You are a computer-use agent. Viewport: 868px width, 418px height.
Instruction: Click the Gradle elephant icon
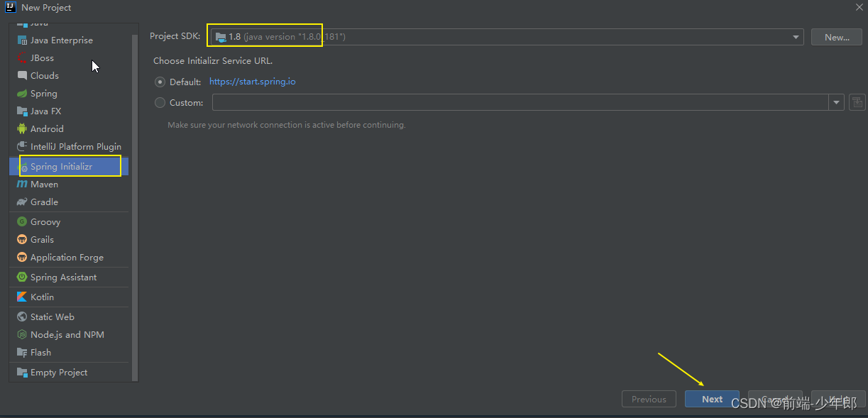(x=22, y=202)
